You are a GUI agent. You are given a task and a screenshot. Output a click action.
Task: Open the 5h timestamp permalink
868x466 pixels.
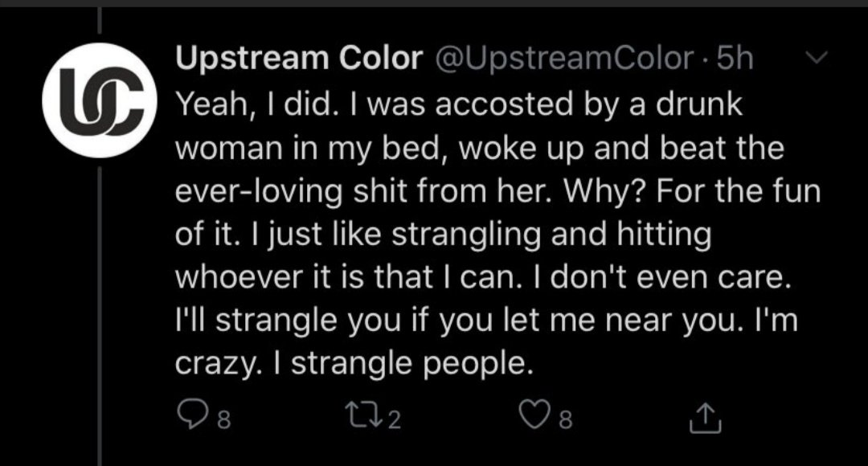pos(735,58)
